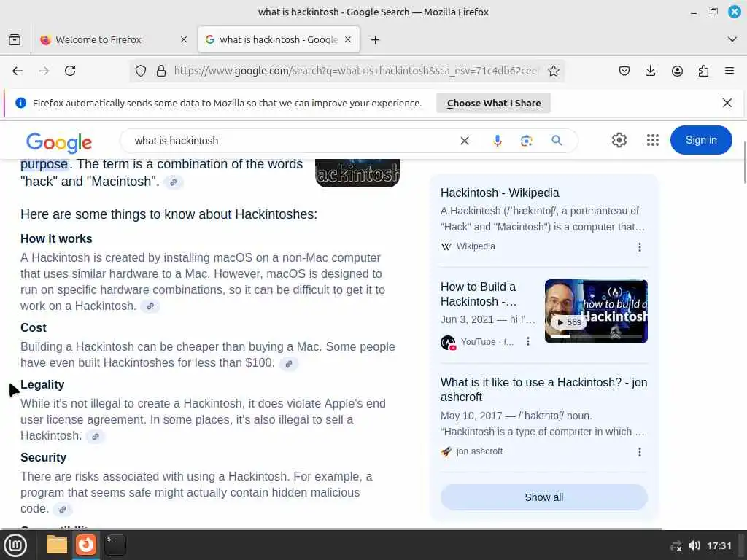
Task: Open the Firefox application menu
Action: [729, 71]
